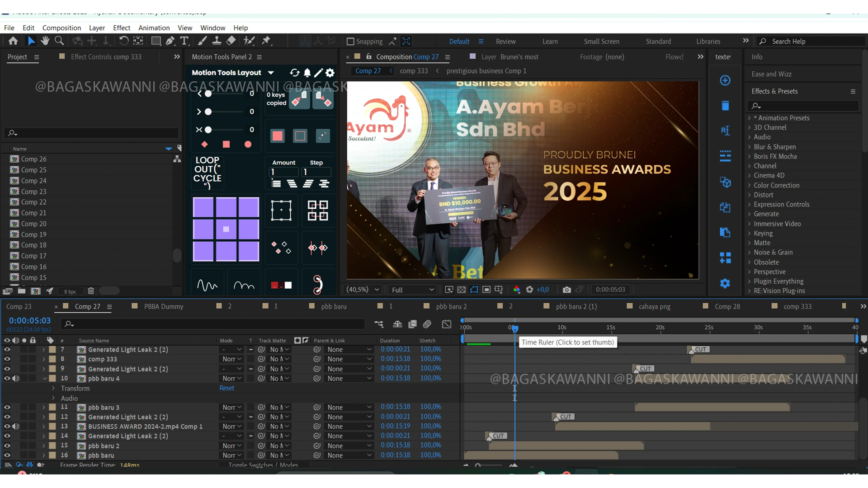Mute audio of pbb baru 4 layer
Screen dimensions: 868x488
click(16, 378)
